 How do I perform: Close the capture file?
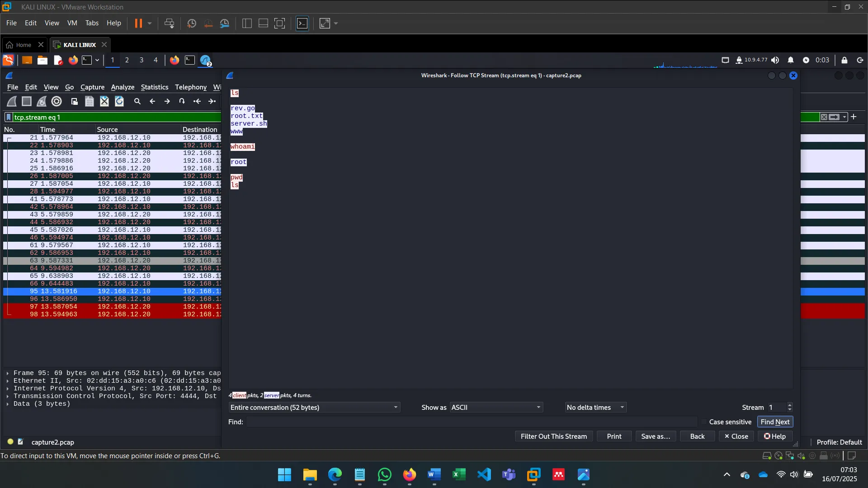[x=104, y=101]
